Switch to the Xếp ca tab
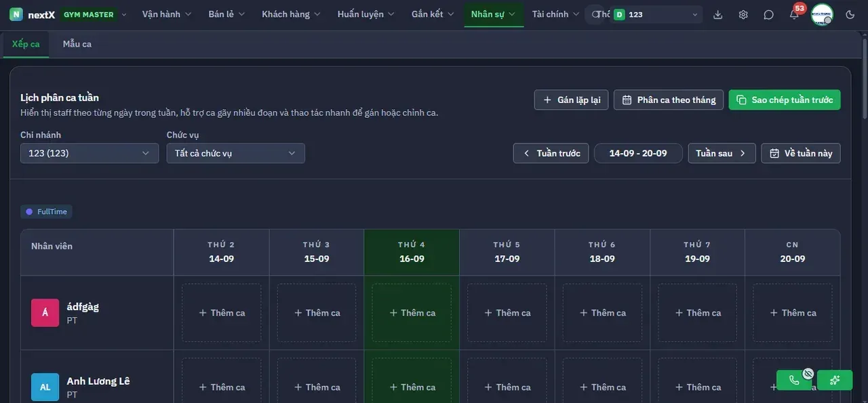 [x=26, y=44]
